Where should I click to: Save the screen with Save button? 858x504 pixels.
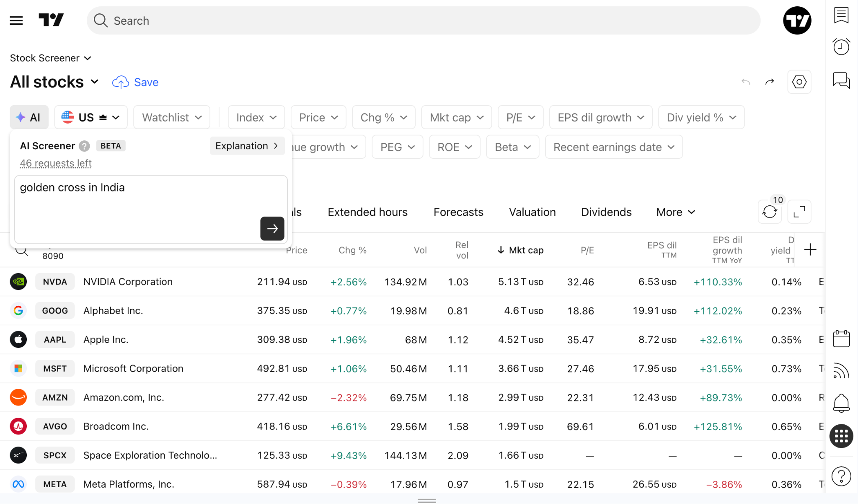click(x=135, y=82)
